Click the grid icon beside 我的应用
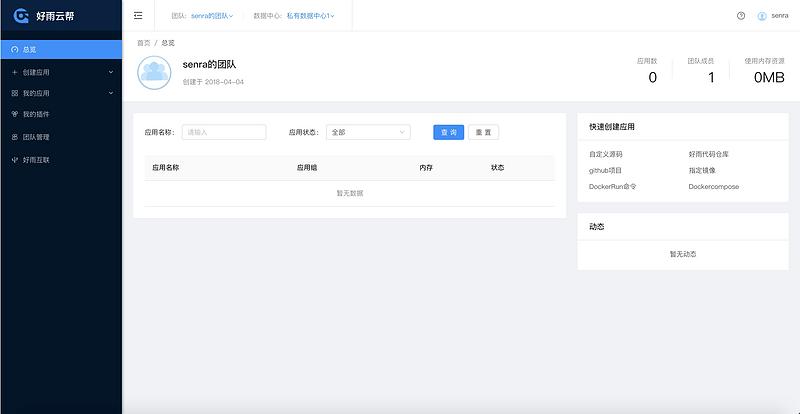Image resolution: width=800 pixels, height=414 pixels. pyautogui.click(x=14, y=93)
